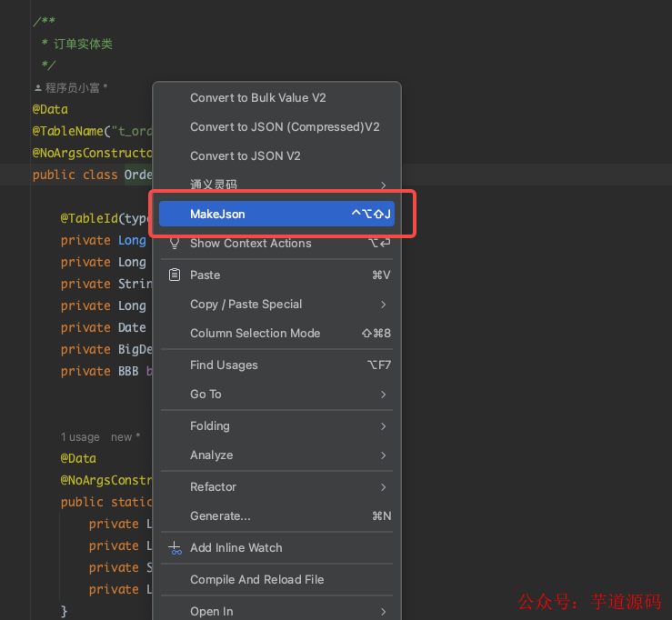Expand chevron next to 通义灵码

[x=384, y=185]
